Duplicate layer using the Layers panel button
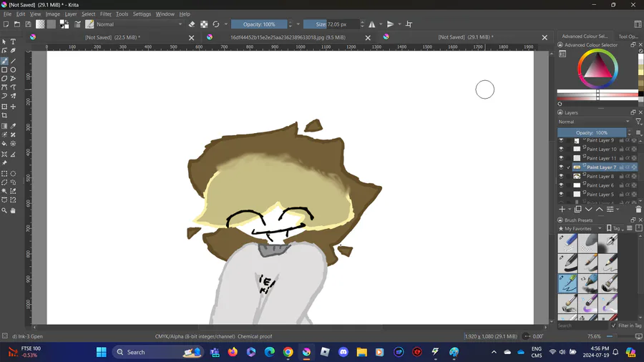This screenshot has width=644, height=362. point(578,210)
